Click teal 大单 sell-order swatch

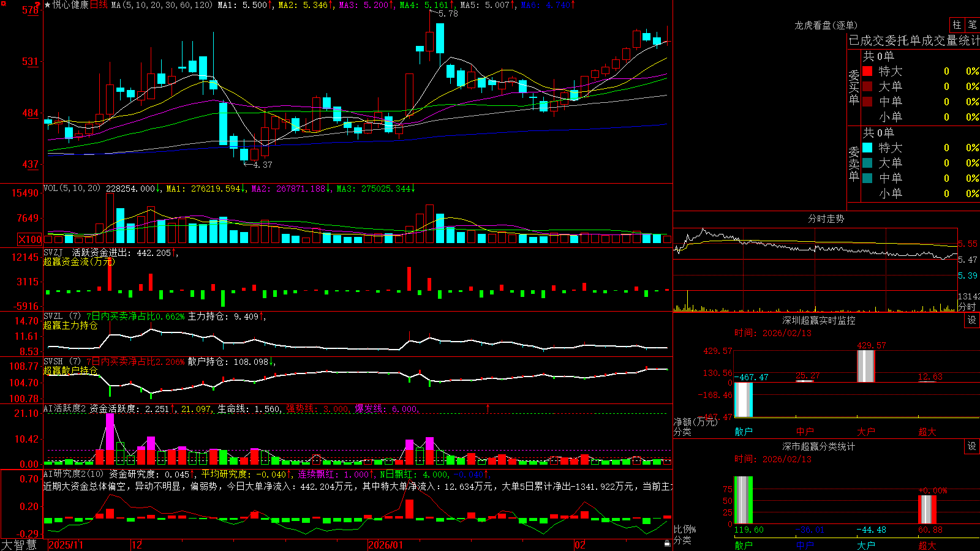pos(867,163)
